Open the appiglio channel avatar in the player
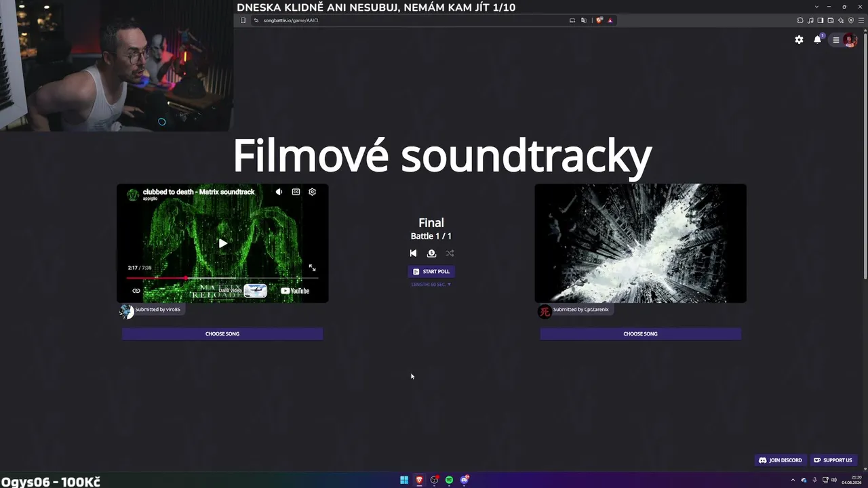The image size is (868, 488). tap(133, 195)
